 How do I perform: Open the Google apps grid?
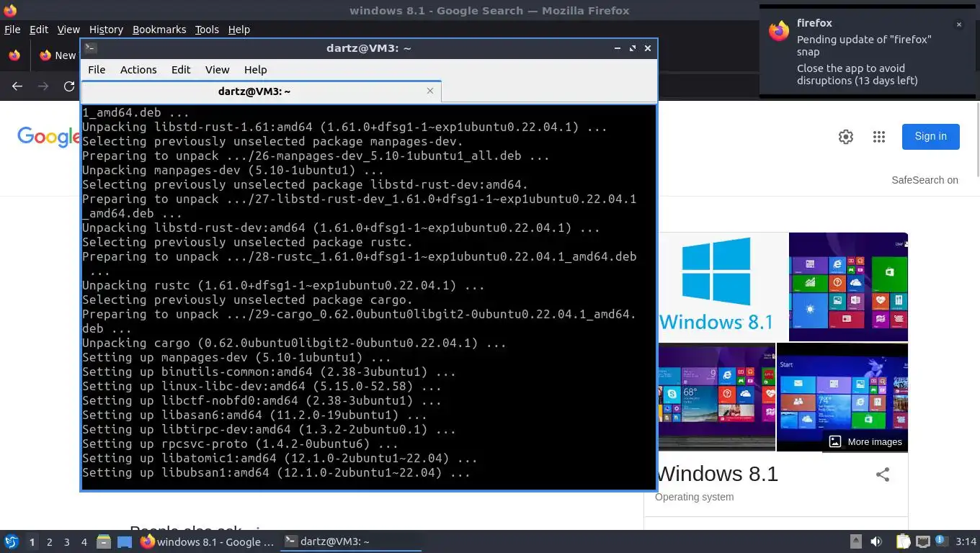point(879,137)
